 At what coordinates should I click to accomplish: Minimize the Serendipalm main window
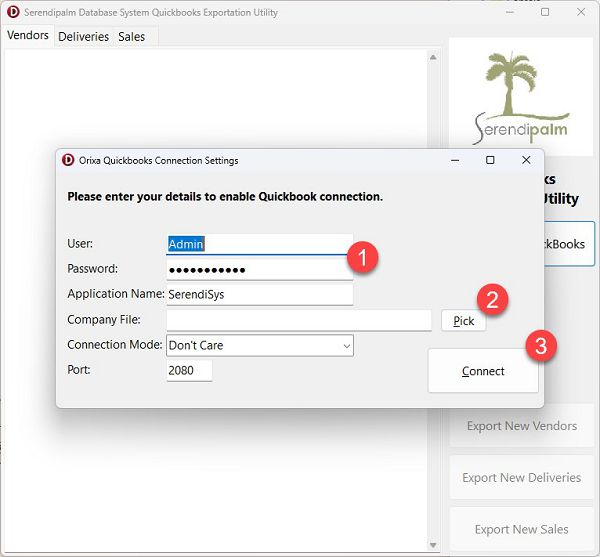509,12
